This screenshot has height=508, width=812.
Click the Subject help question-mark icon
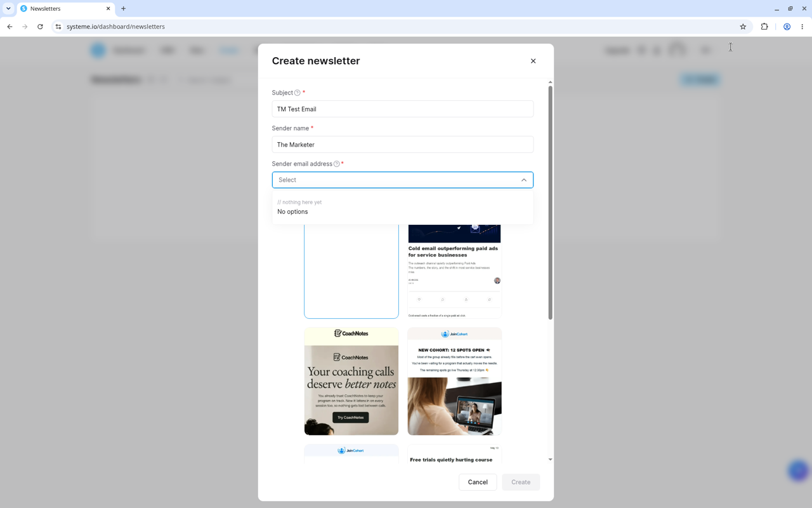(297, 93)
